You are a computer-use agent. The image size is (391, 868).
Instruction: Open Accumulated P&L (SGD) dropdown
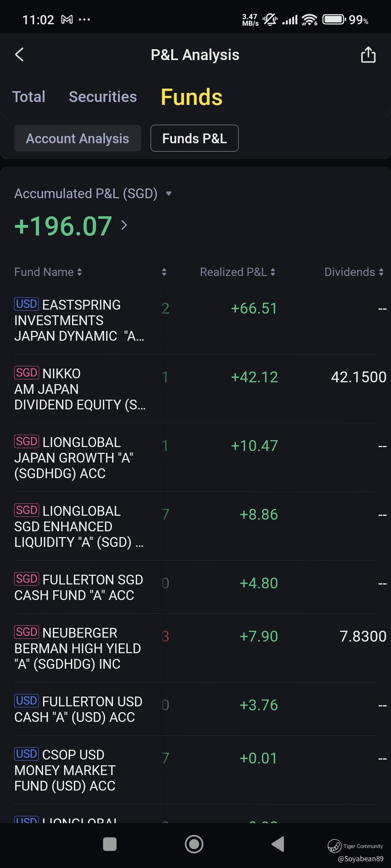click(x=168, y=193)
